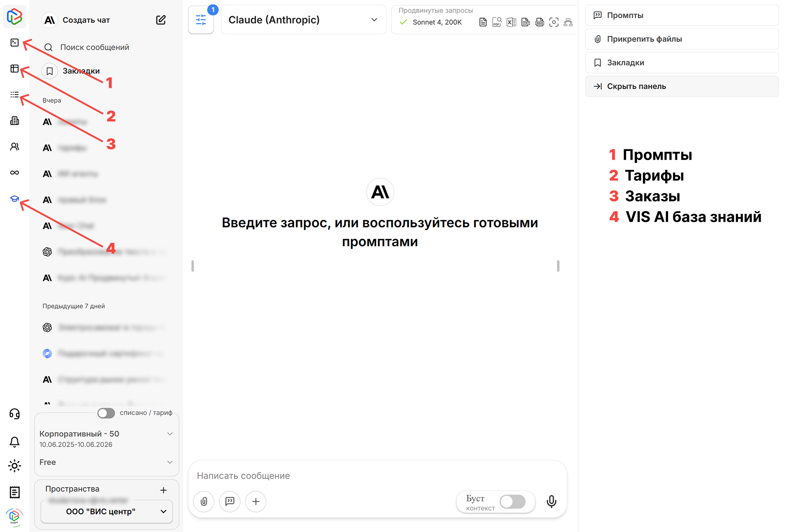786x532 pixels.
Task: Expand the Корпоративный - 50 plan chevron
Action: [x=170, y=434]
